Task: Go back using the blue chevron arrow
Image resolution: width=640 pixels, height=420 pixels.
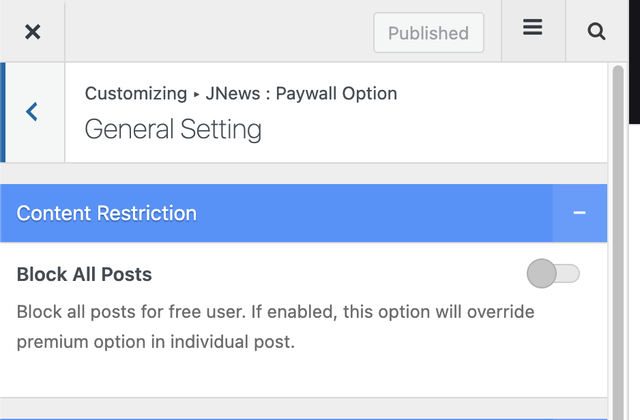Action: [x=32, y=112]
